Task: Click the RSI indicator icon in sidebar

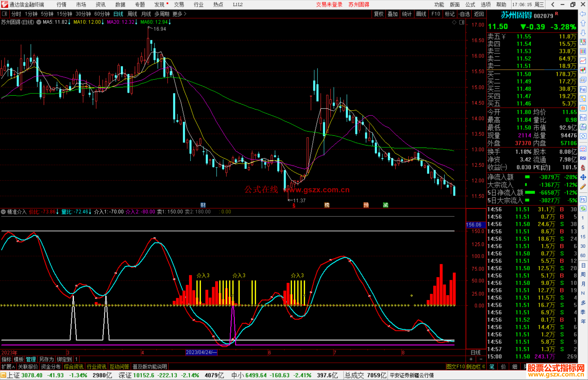Action: (583, 158)
